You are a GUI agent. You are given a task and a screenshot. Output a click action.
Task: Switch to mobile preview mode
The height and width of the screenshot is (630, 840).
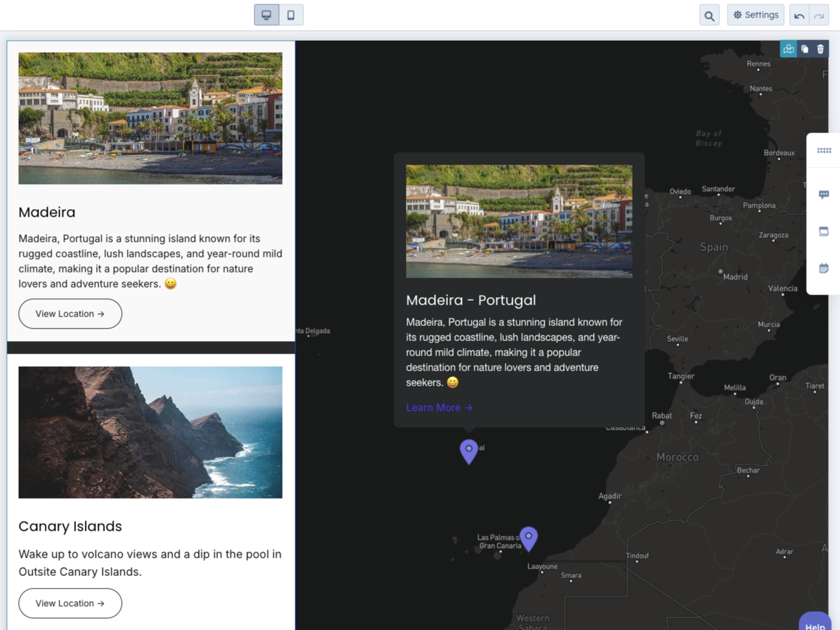pyautogui.click(x=291, y=14)
